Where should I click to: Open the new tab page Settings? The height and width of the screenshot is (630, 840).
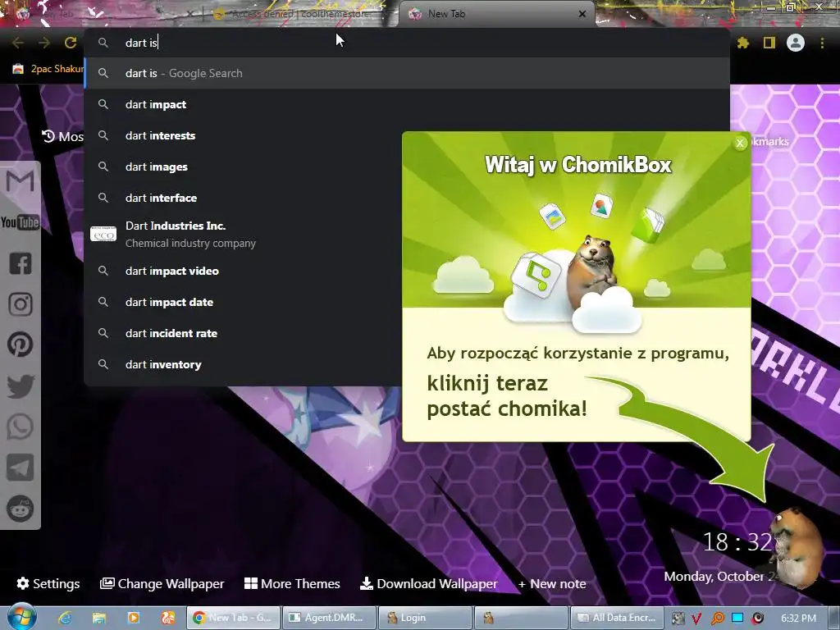pyautogui.click(x=48, y=583)
